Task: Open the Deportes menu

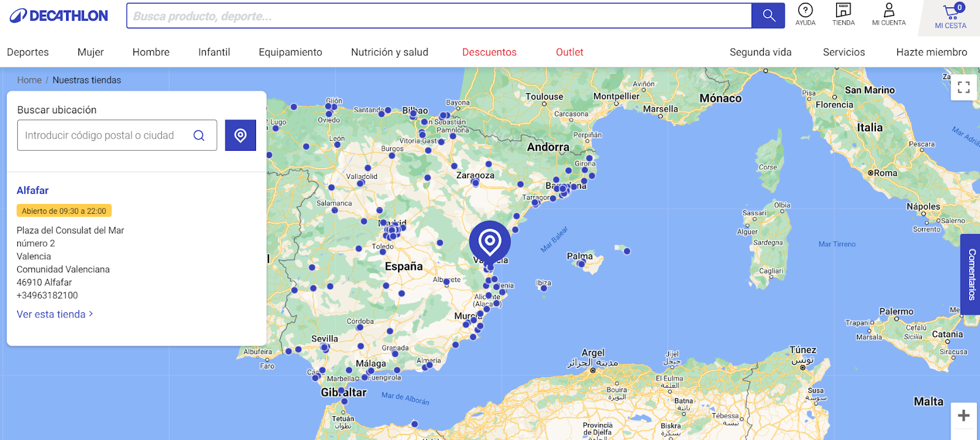Action: [28, 52]
